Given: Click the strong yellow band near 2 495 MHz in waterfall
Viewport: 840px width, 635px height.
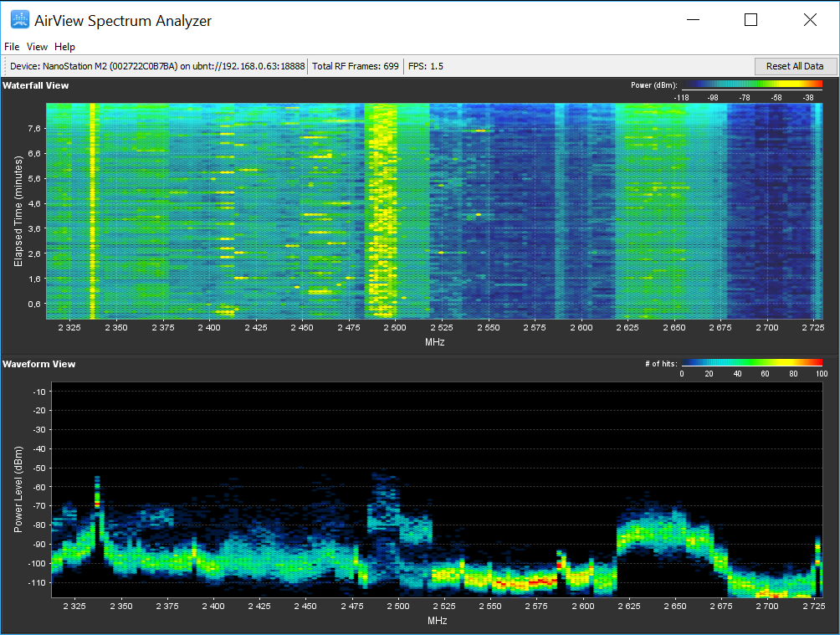Looking at the screenshot, I should (x=382, y=211).
